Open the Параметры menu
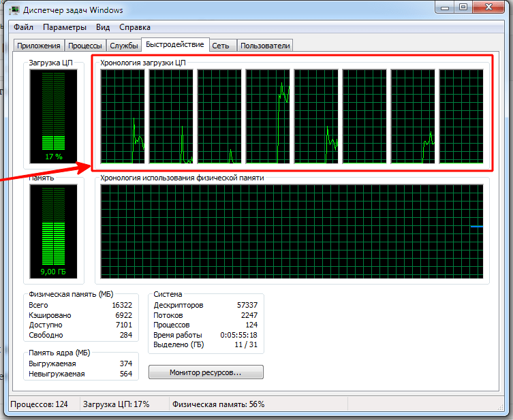This screenshot has width=513, height=420. tap(65, 27)
